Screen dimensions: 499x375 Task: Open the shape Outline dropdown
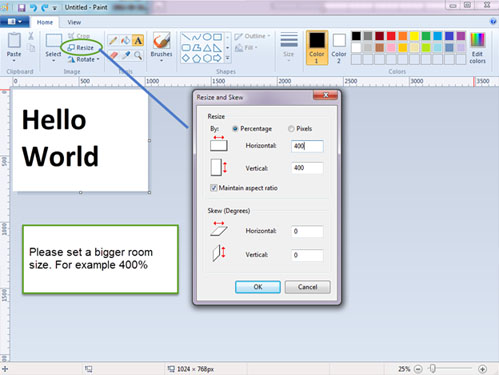tap(252, 36)
